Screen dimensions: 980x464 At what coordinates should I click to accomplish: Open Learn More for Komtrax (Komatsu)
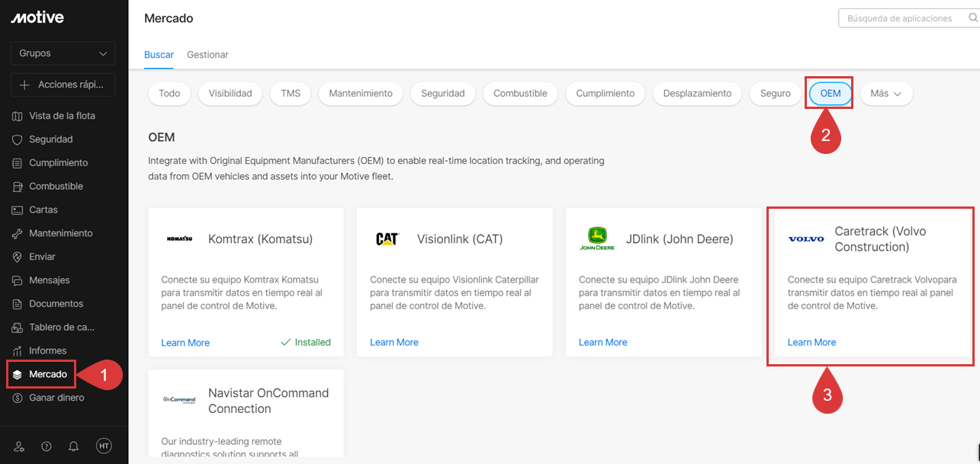click(185, 343)
